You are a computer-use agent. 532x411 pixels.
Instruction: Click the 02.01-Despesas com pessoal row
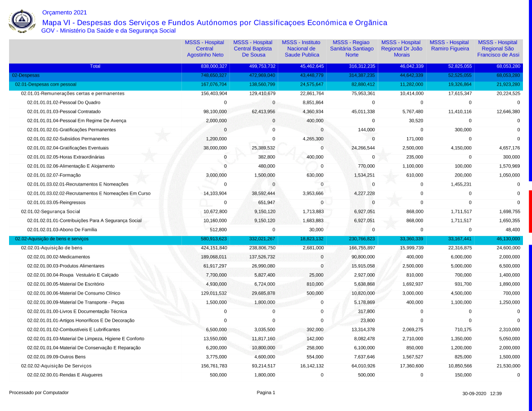point(46,85)
